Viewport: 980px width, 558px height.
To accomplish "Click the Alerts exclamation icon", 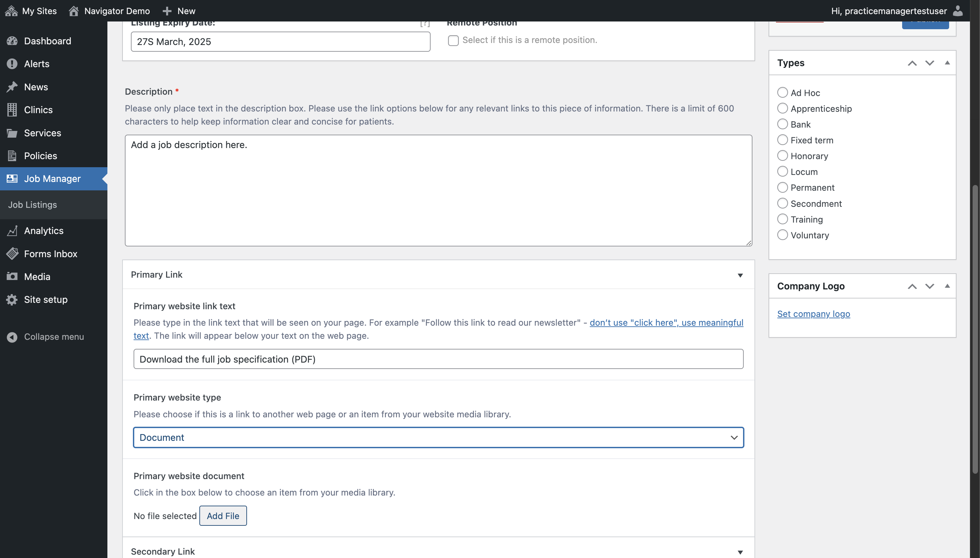I will [x=12, y=64].
